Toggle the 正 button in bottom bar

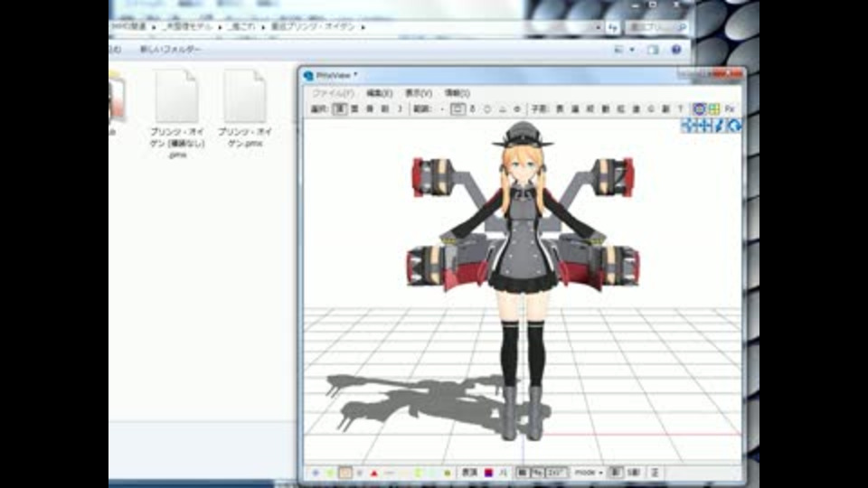(x=655, y=473)
